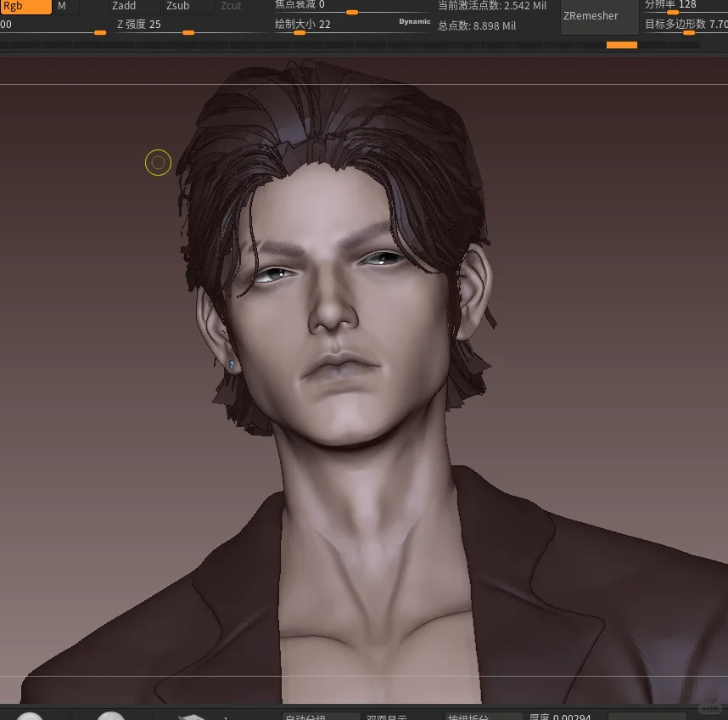Enable the Zsub sculpting mode

tap(188, 7)
